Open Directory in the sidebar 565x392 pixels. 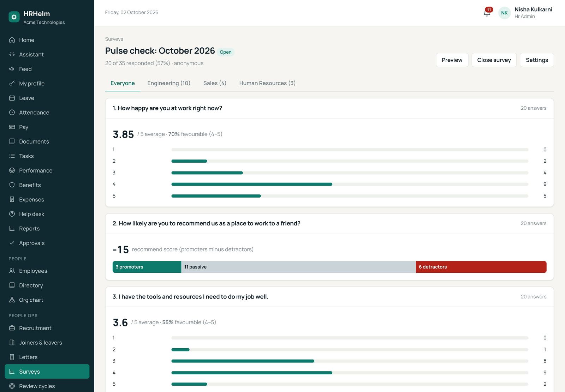click(47, 285)
